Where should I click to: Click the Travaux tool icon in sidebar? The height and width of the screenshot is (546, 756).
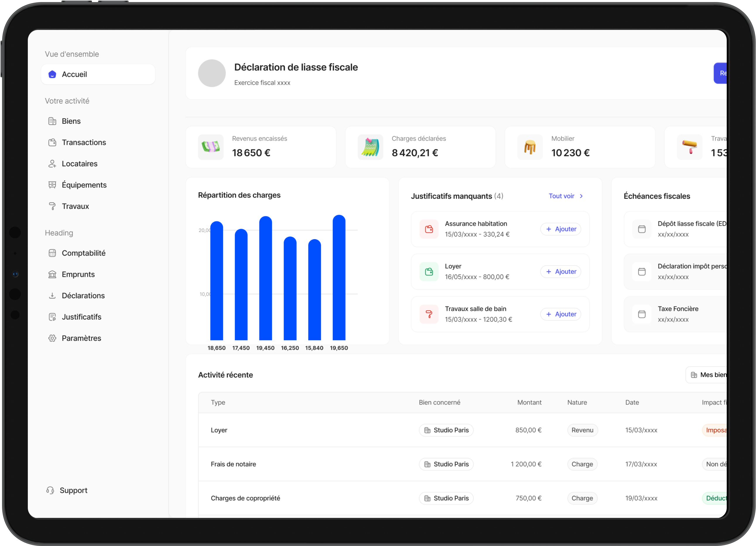pyautogui.click(x=53, y=206)
